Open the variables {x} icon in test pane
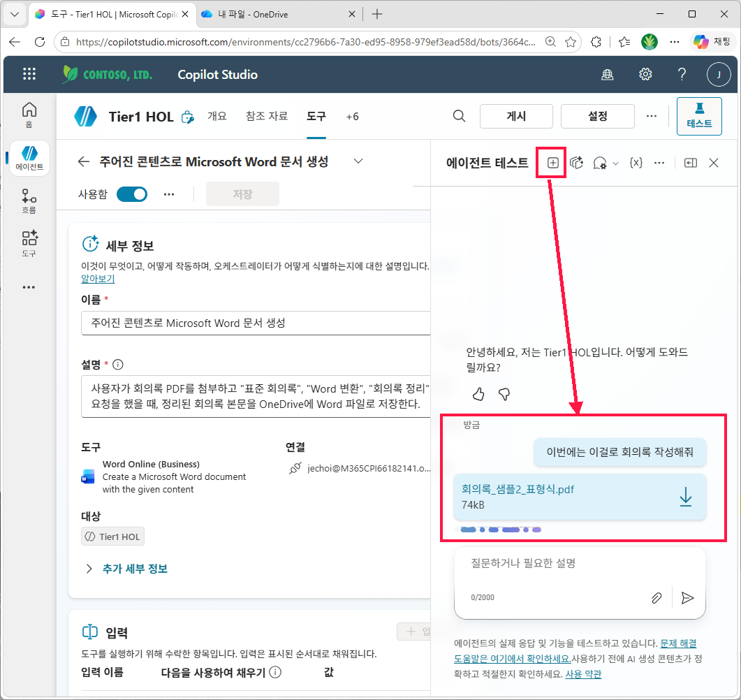This screenshot has width=741, height=700. coord(636,163)
